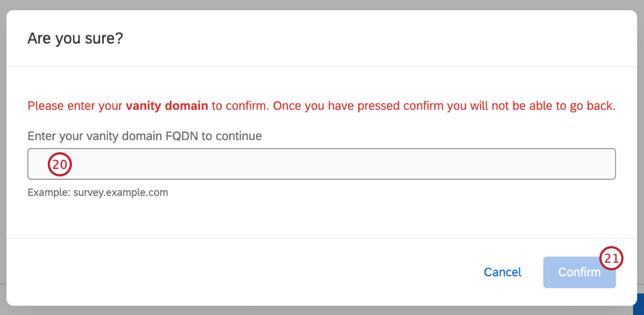Click the bold vanity domain text

(167, 106)
